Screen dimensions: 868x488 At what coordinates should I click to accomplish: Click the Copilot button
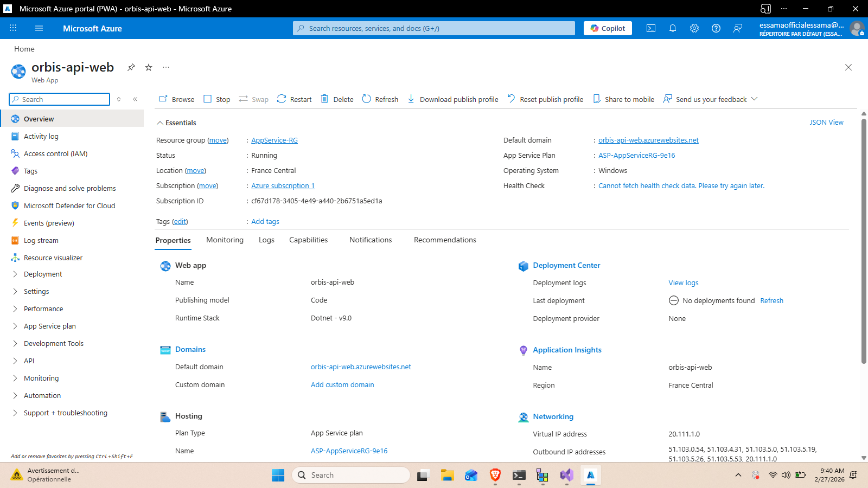pyautogui.click(x=608, y=28)
